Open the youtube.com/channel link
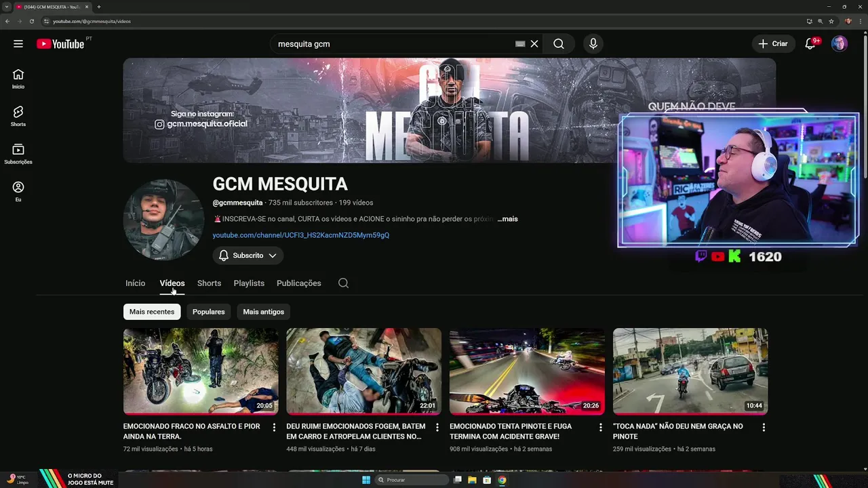 click(301, 235)
